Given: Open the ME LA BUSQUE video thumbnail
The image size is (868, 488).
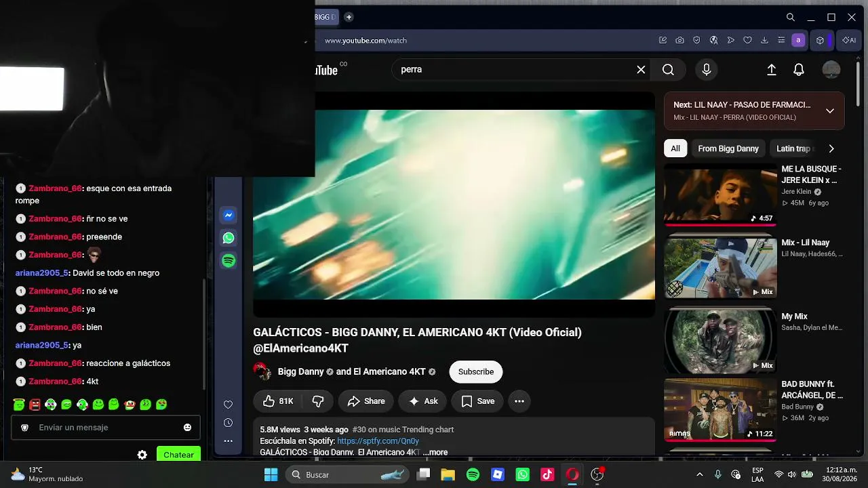Looking at the screenshot, I should [x=720, y=195].
